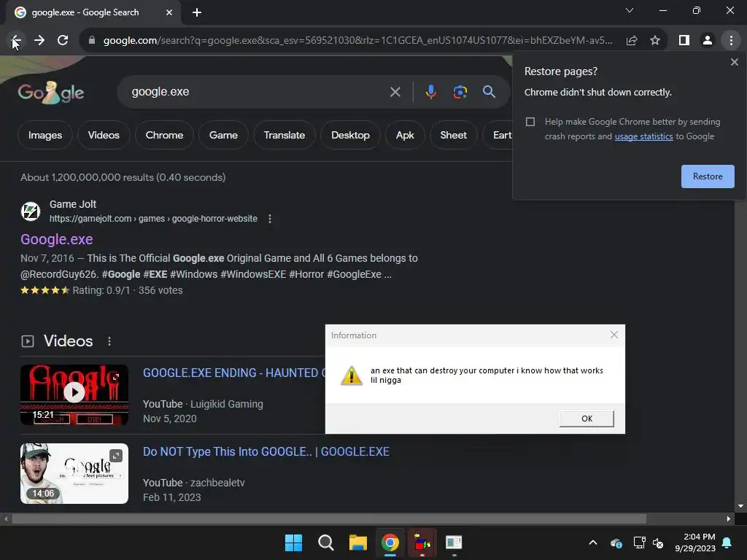This screenshot has width=747, height=560.
Task: Show hidden system tray icons
Action: [x=593, y=542]
